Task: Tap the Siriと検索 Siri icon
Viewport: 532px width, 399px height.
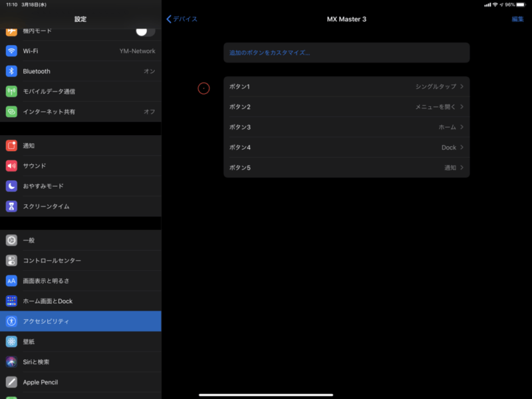Action: point(11,362)
